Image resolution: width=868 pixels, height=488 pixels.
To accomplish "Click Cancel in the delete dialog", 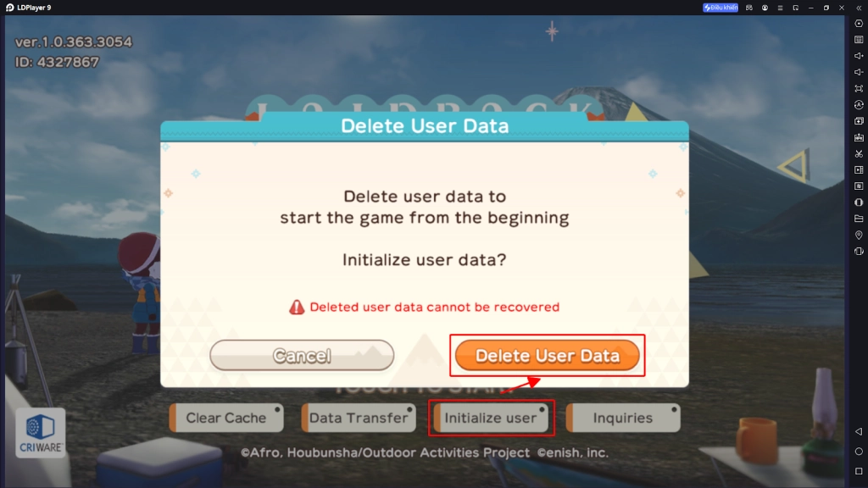I will point(302,355).
